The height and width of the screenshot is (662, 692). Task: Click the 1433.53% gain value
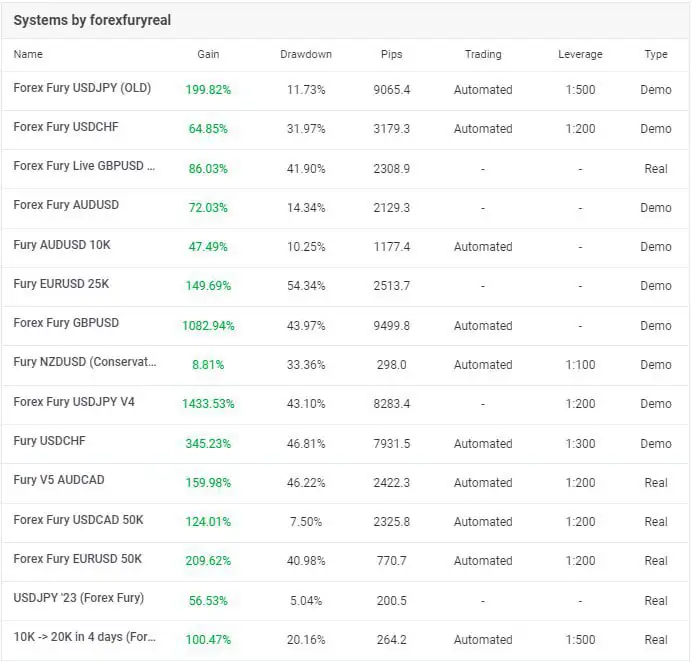[x=208, y=404]
